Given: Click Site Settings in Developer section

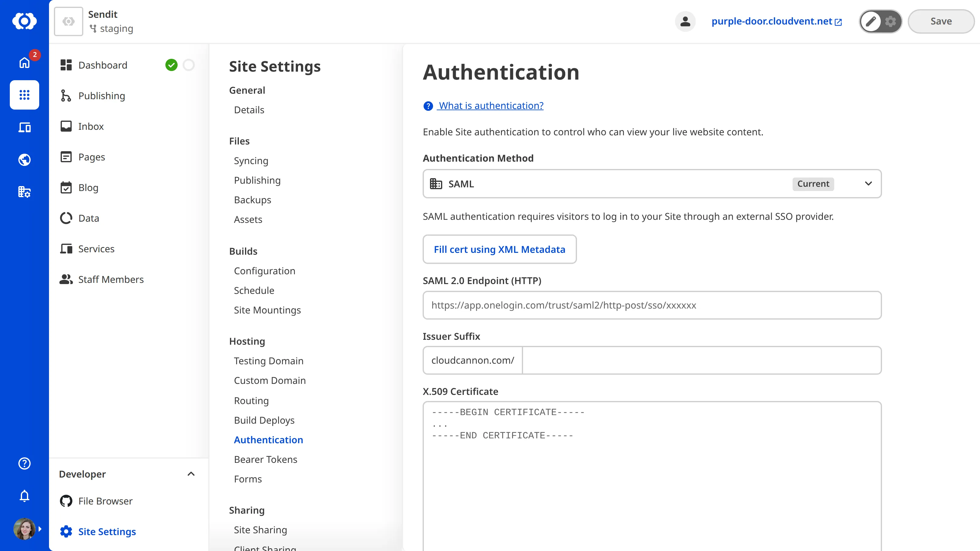Looking at the screenshot, I should 107,532.
